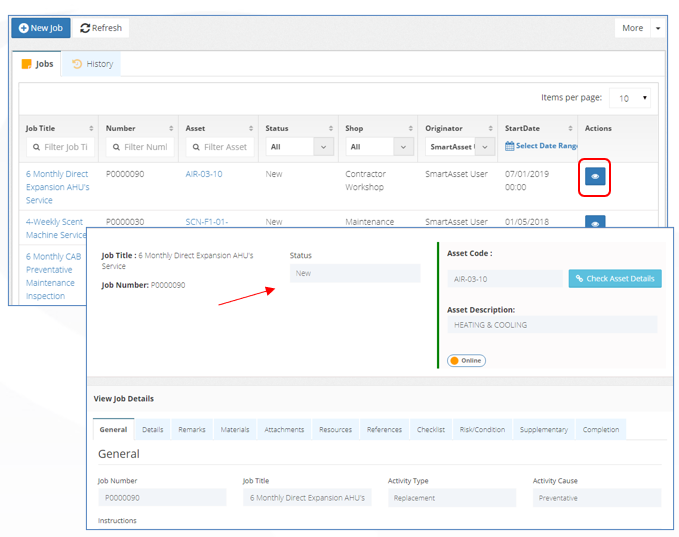Sort by StartDate column arrows
The width and height of the screenshot is (679, 537).
(570, 128)
